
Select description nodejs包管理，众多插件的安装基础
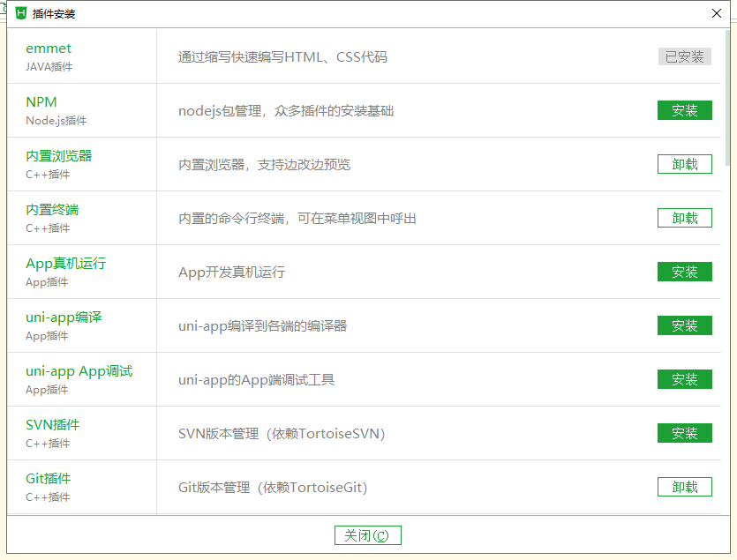coord(286,111)
